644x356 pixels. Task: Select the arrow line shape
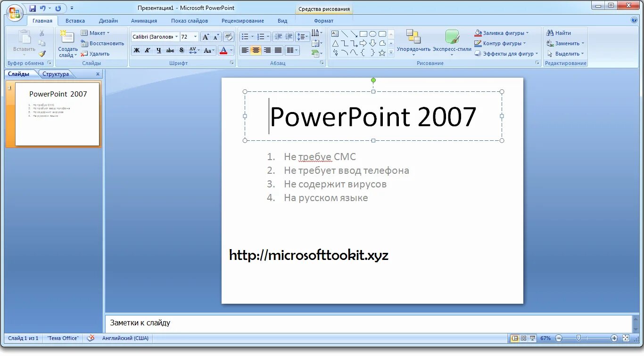[354, 34]
